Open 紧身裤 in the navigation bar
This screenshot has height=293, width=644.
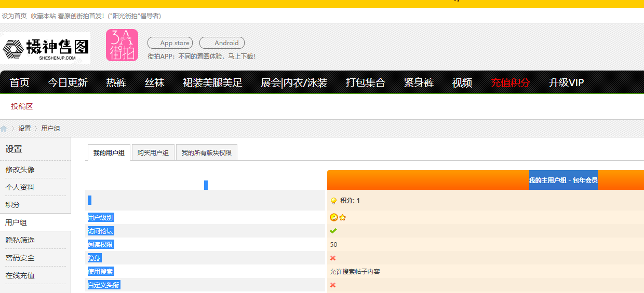point(419,82)
